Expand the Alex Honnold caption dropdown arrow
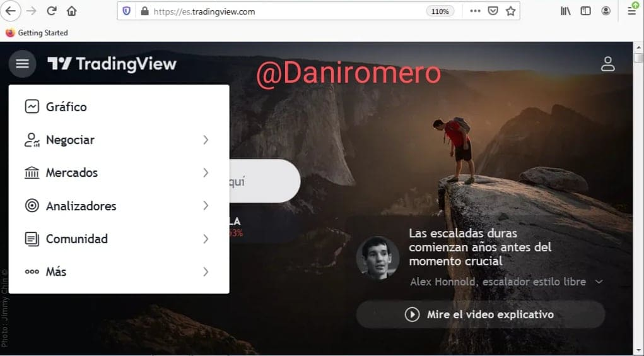Viewport: 644px width, 356px height. pos(599,282)
